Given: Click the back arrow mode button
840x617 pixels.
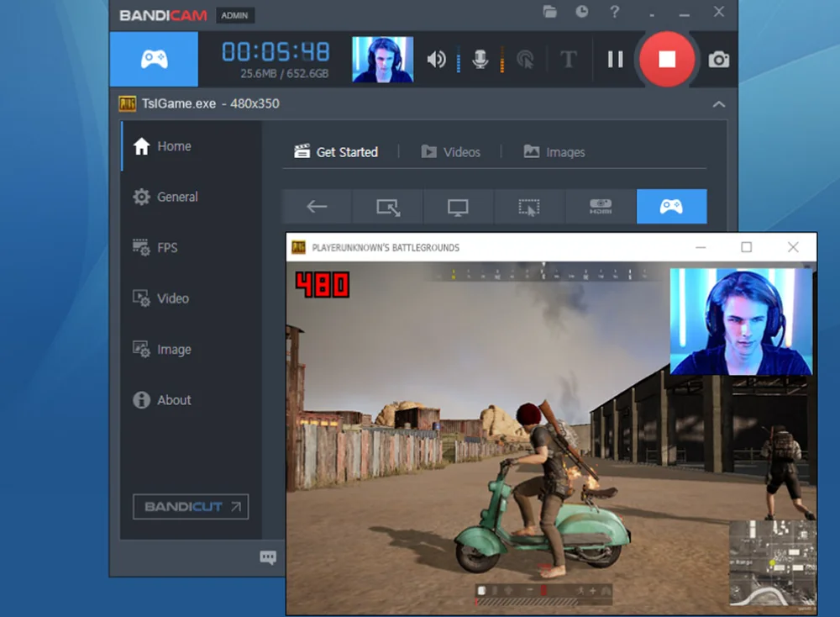Looking at the screenshot, I should coord(317,207).
